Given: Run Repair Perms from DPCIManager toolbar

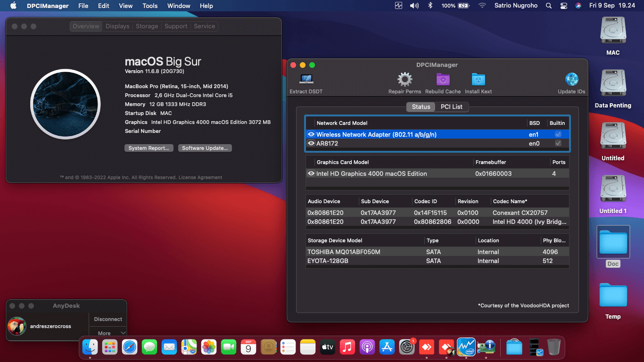Looking at the screenshot, I should pyautogui.click(x=405, y=79).
